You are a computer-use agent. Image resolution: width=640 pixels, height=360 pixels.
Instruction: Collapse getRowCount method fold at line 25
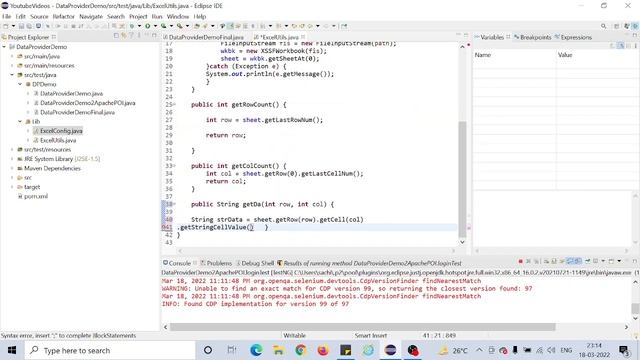click(175, 104)
